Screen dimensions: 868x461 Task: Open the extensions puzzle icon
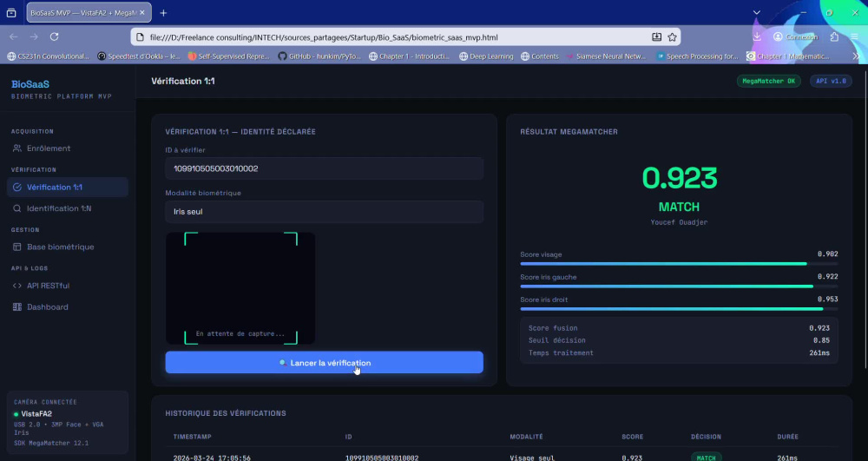[x=834, y=36]
